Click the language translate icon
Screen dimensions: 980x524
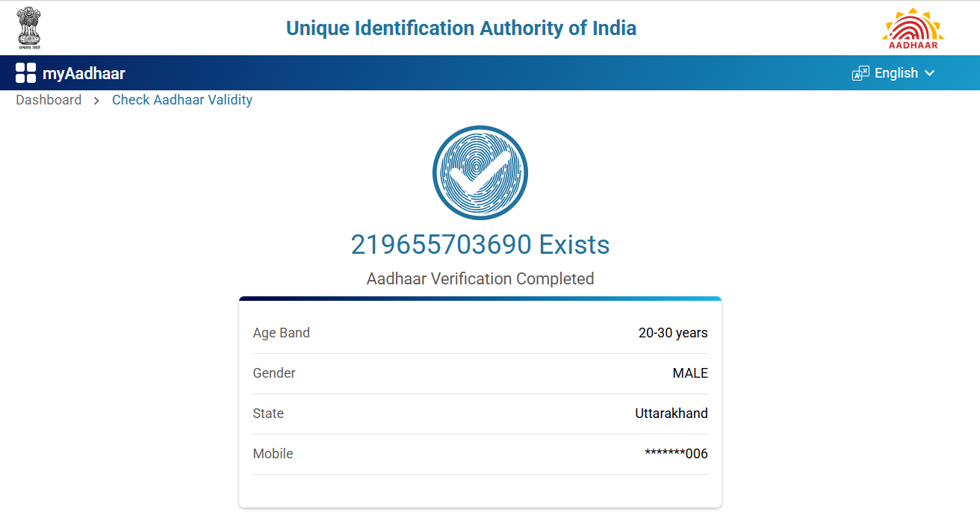tap(860, 73)
